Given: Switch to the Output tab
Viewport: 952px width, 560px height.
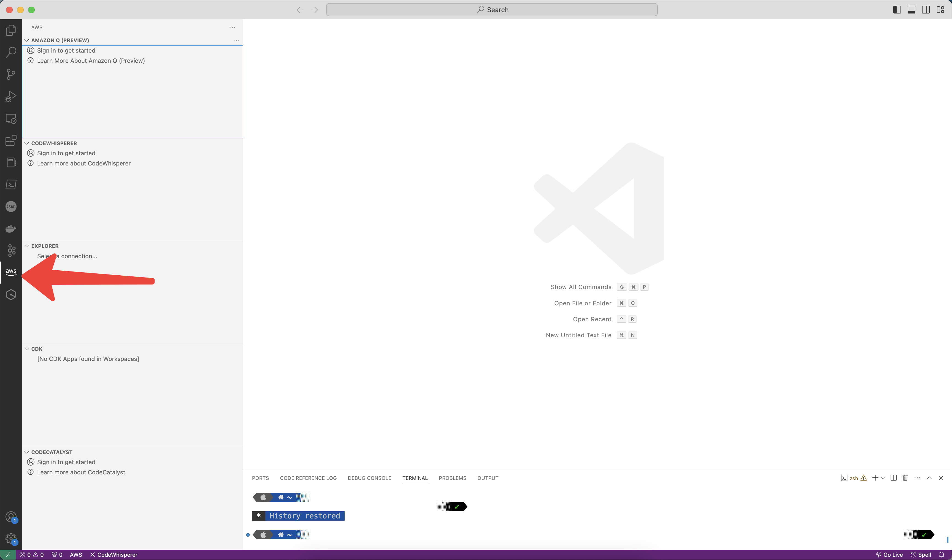Looking at the screenshot, I should coord(488,478).
